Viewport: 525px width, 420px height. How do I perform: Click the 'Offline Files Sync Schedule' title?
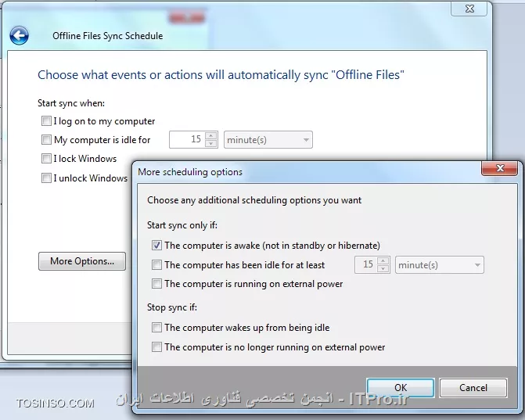[x=107, y=36]
